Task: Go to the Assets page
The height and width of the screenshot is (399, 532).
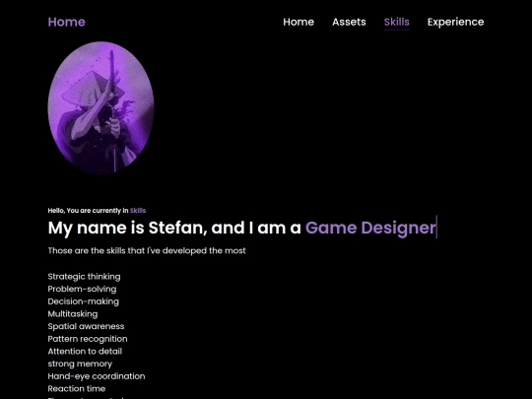Action: pos(349,22)
